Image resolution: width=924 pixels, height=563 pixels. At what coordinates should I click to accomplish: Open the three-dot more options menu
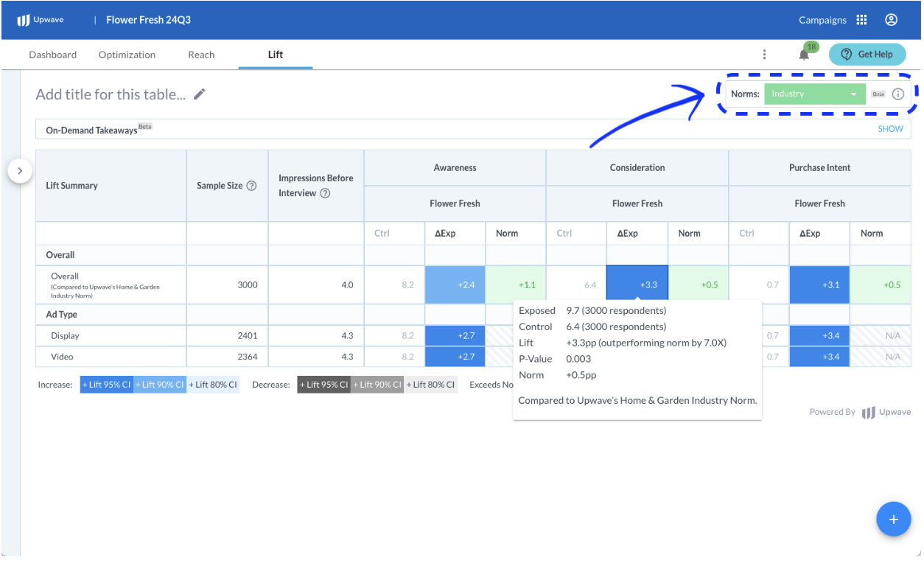764,55
